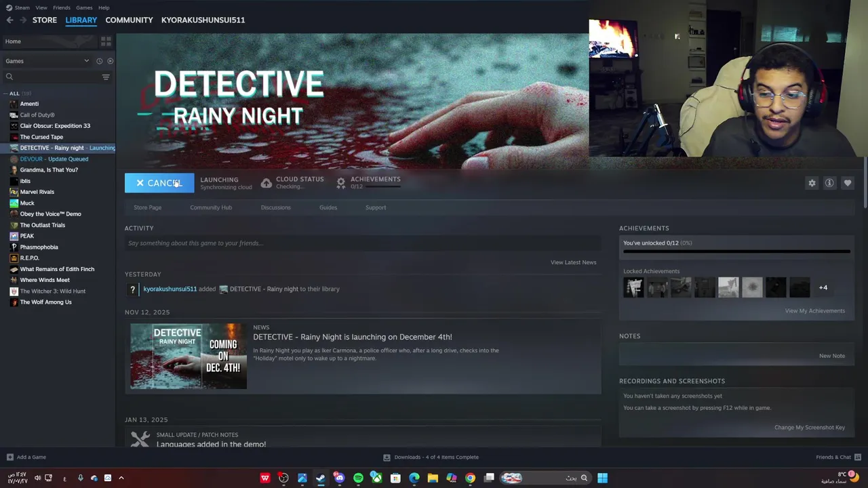Open the Store Page link
868x488 pixels.
click(x=147, y=207)
